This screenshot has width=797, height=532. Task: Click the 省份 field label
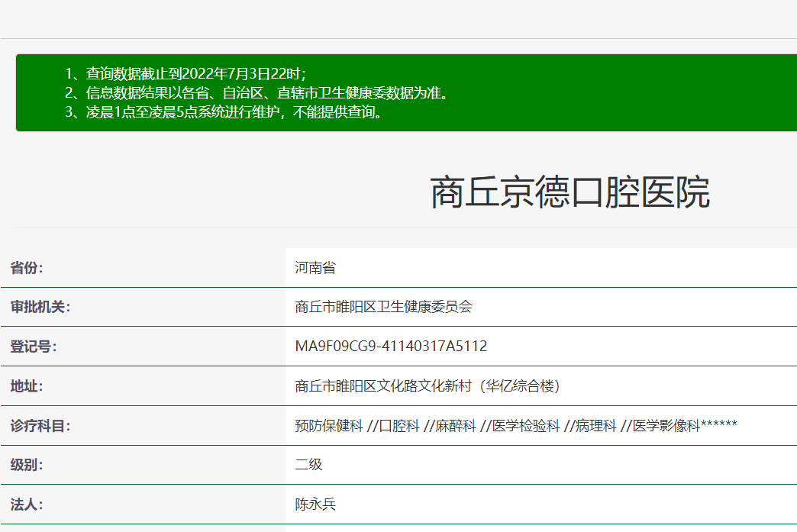27,268
